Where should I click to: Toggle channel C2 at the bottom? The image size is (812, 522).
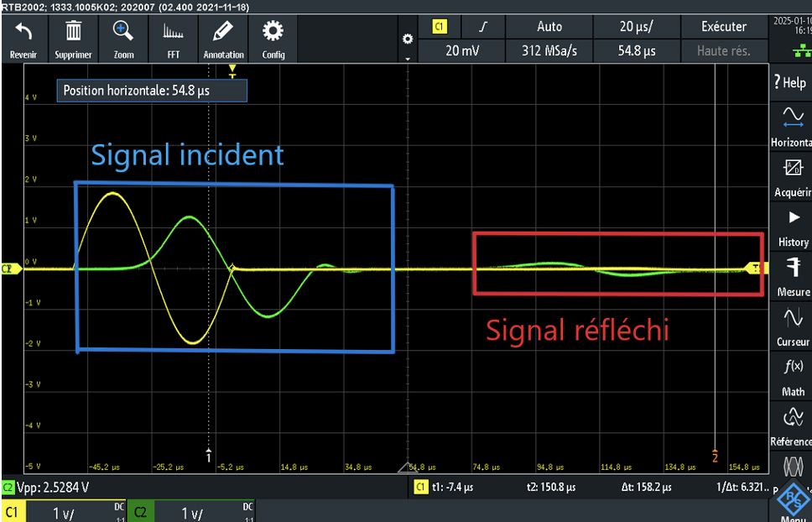(x=191, y=512)
